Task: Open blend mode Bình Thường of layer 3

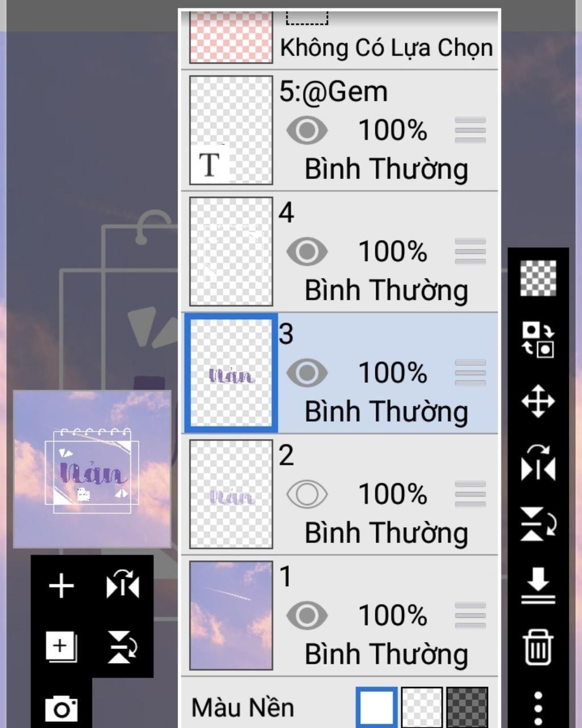Action: 386,412
